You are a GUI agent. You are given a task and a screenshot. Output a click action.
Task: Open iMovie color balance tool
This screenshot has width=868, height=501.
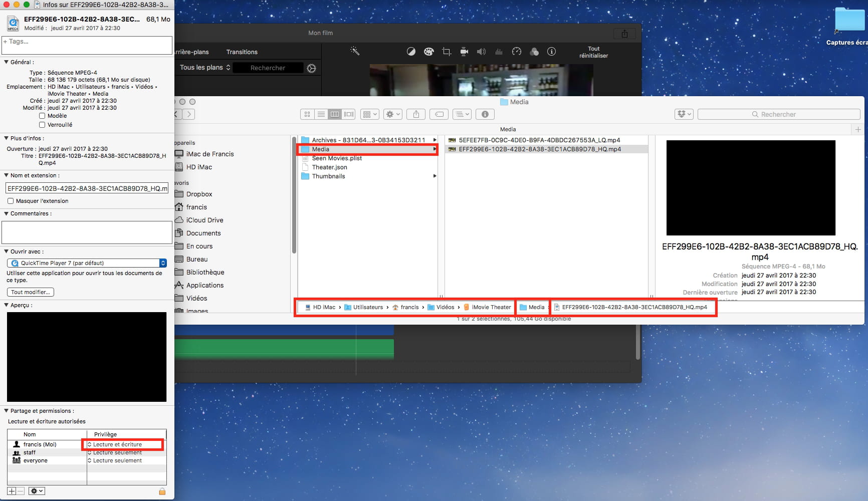point(411,52)
